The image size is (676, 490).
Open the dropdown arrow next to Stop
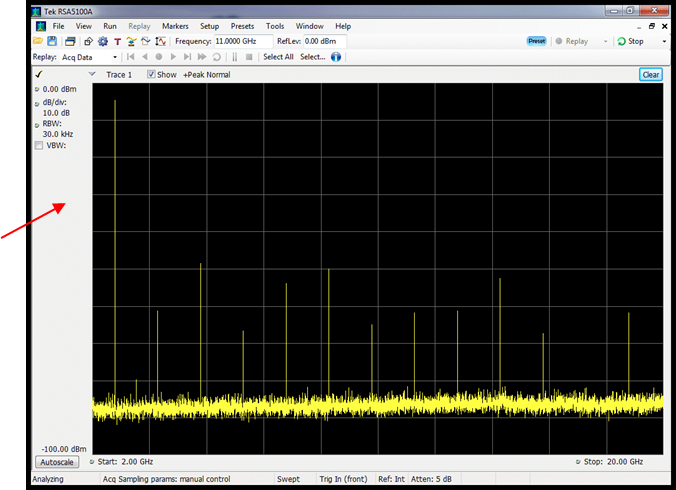(664, 42)
